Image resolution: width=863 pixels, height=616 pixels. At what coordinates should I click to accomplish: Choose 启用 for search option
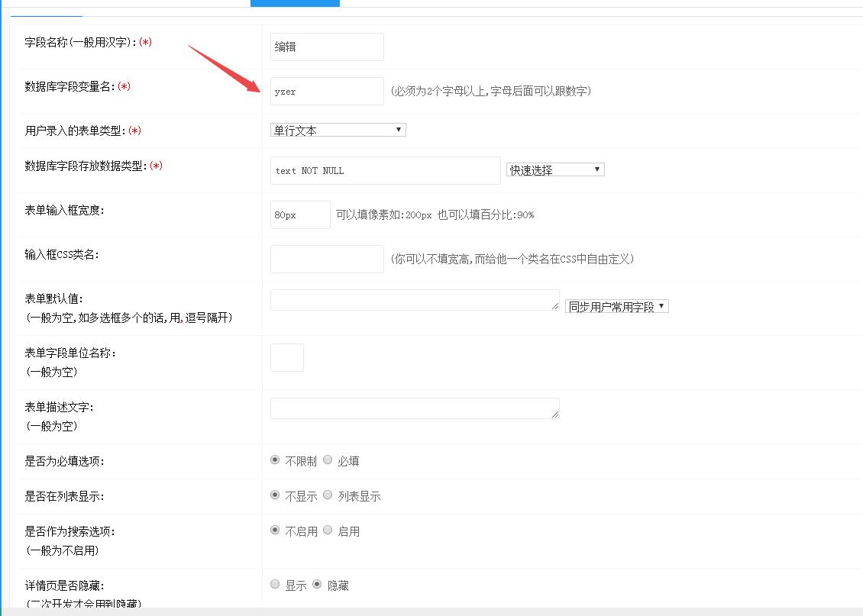tap(328, 531)
